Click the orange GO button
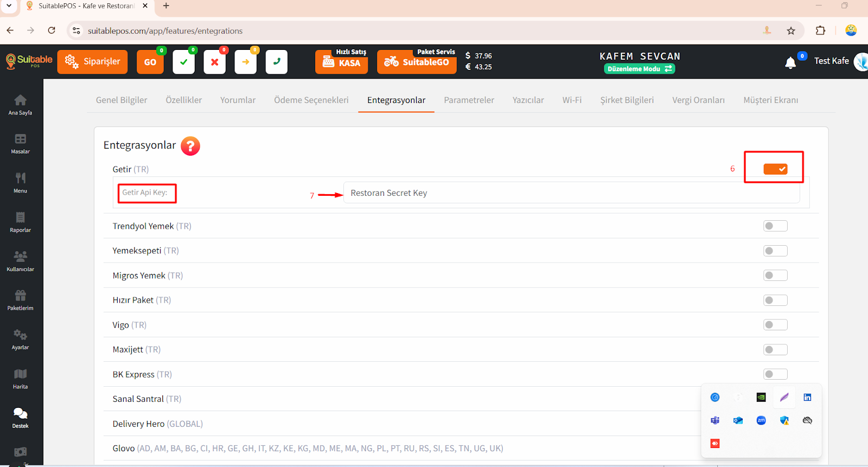 150,62
